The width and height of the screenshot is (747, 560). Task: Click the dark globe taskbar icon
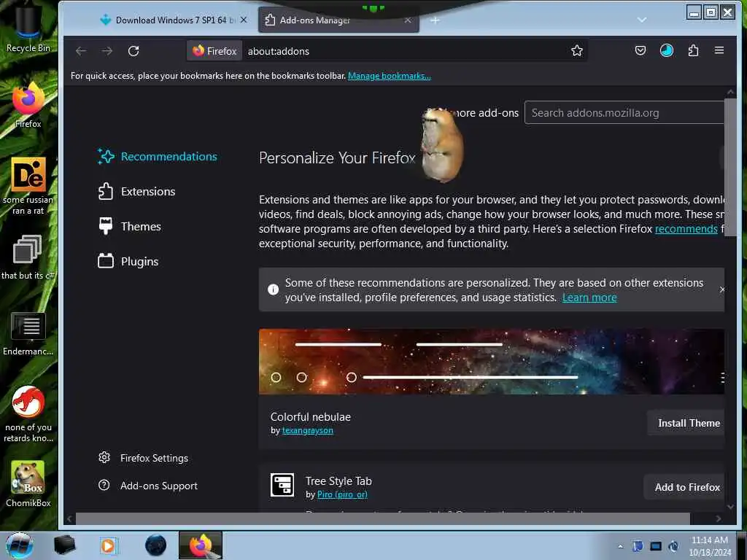pos(155,545)
